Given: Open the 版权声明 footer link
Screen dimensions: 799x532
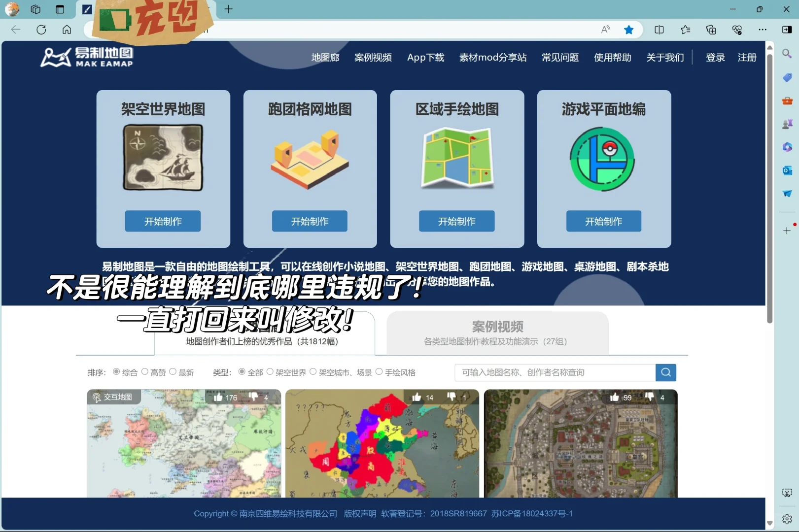Looking at the screenshot, I should (360, 513).
